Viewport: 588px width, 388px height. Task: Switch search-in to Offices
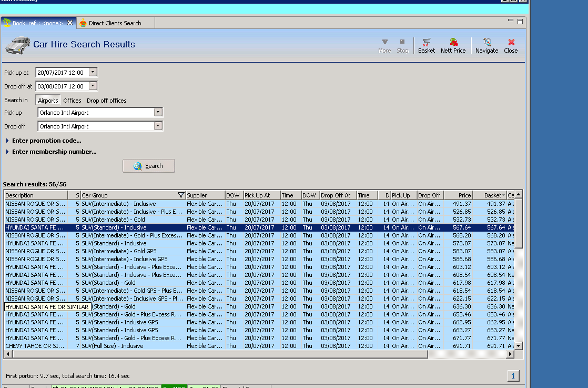(72, 101)
